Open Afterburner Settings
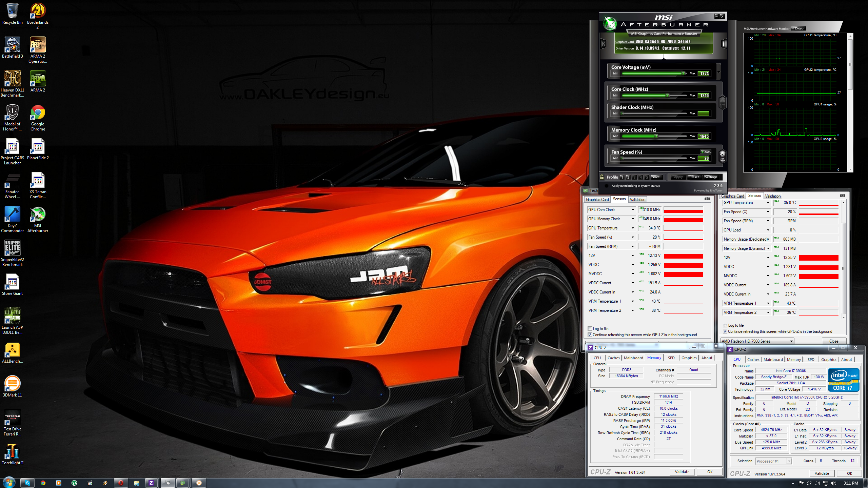This screenshot has width=868, height=488. [711, 177]
